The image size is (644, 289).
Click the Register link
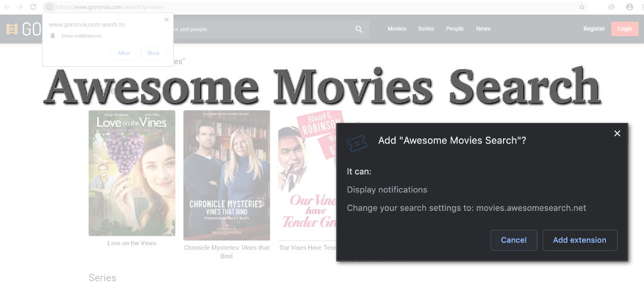click(594, 29)
